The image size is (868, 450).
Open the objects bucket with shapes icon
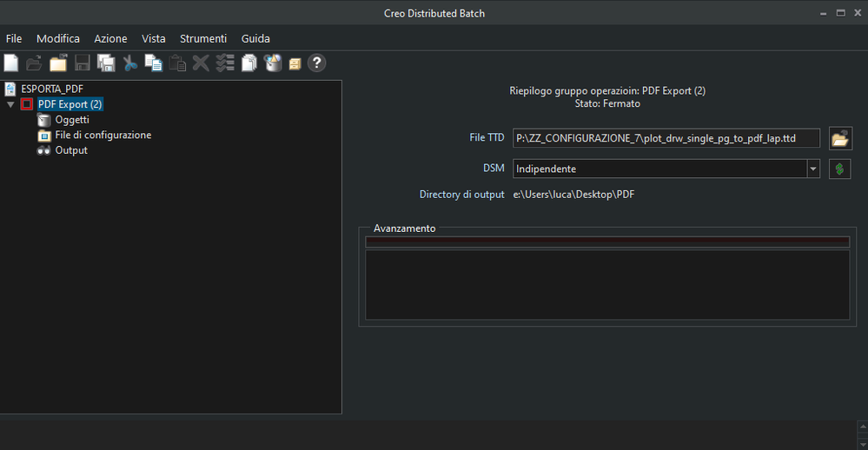[273, 63]
